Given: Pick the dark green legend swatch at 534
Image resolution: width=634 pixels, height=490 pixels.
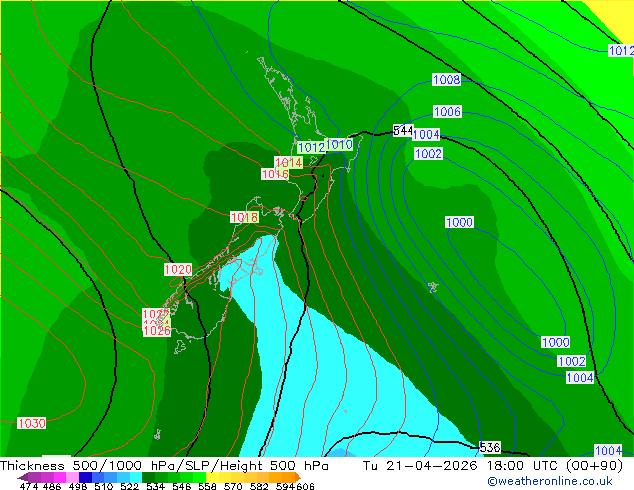Looking at the screenshot, I should coord(148,477).
